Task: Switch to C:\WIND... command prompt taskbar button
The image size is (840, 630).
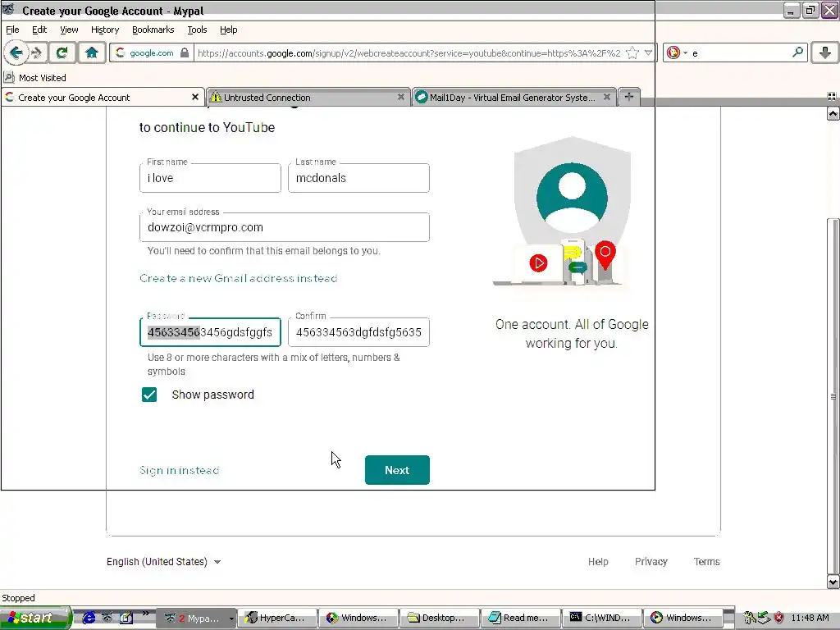Action: 601,618
